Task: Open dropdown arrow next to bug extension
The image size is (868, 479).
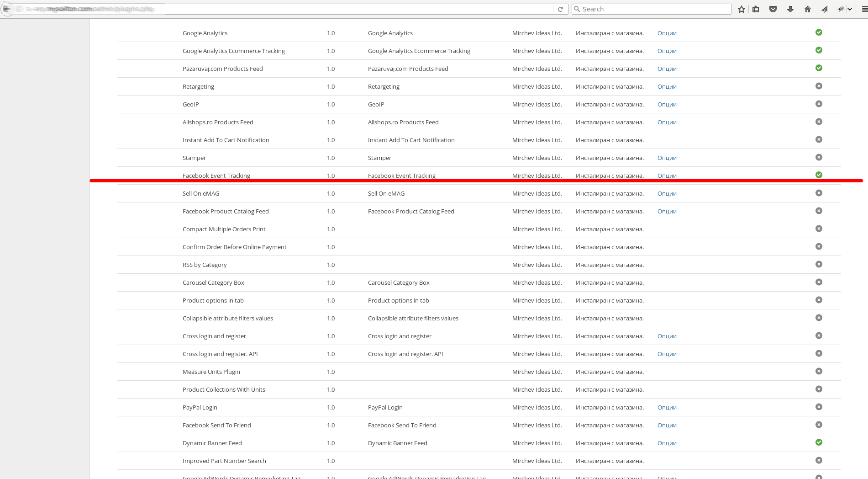Action: click(850, 9)
